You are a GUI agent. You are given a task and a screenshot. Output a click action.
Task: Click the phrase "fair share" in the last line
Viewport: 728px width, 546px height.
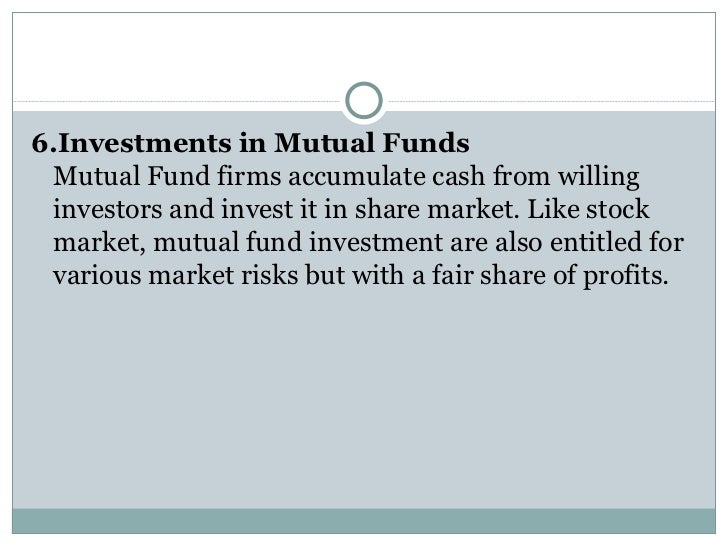[488, 275]
